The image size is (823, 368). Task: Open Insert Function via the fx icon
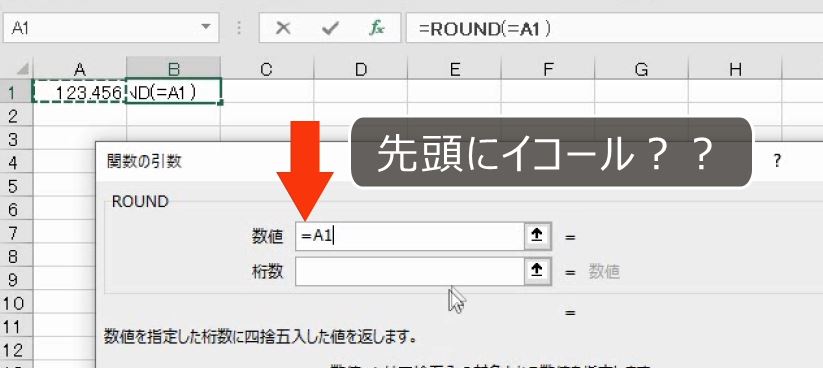click(x=376, y=28)
